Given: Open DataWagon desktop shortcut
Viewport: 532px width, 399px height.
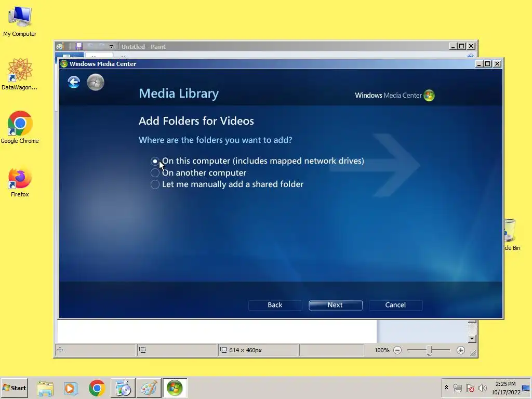Looking at the screenshot, I should tap(20, 74).
